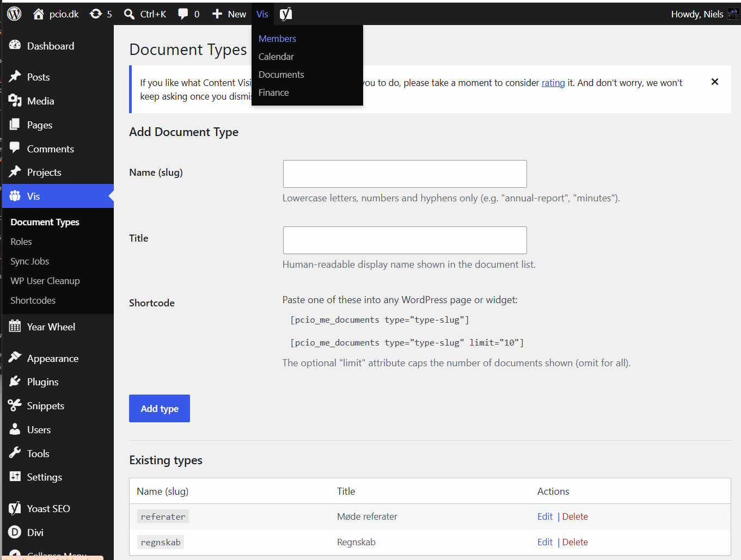The width and height of the screenshot is (741, 560).
Task: Click the Add type button
Action: [160, 408]
